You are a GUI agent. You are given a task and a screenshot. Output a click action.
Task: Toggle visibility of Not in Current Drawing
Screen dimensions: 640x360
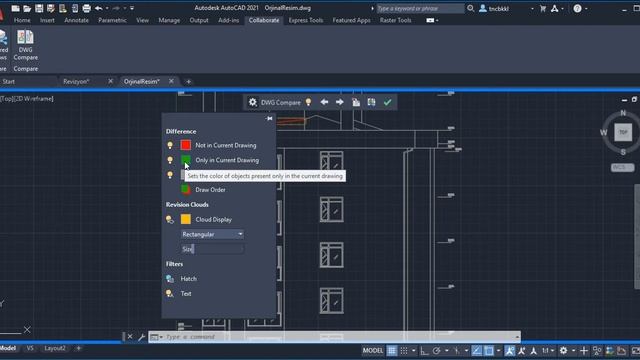point(170,145)
